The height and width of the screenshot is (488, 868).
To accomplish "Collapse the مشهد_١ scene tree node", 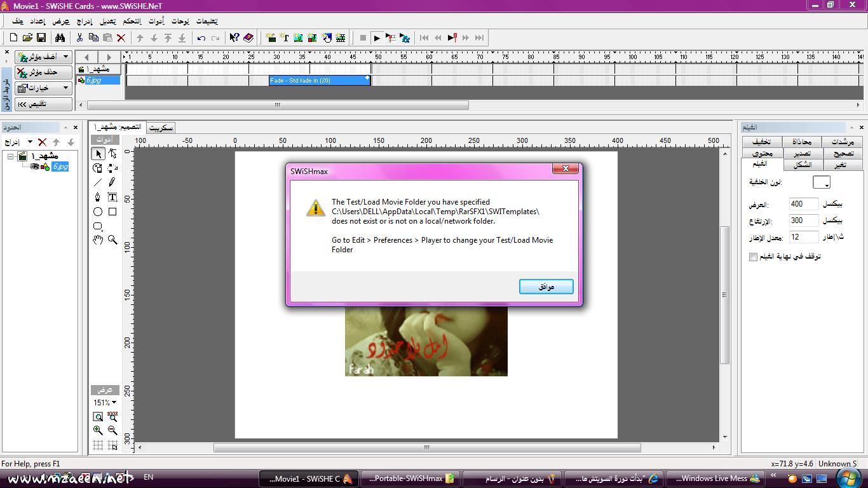I will (11, 156).
